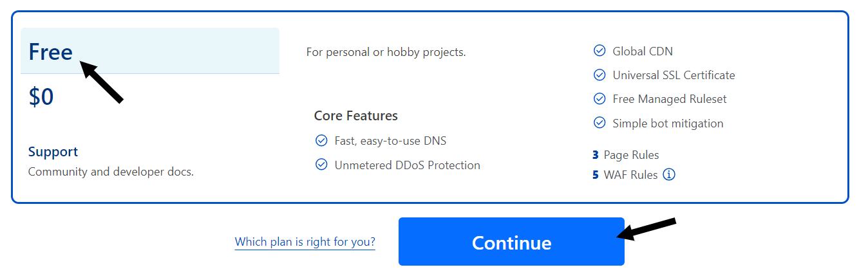Click 'For personal or hobby projects.' description
The width and height of the screenshot is (868, 274).
[x=386, y=52]
